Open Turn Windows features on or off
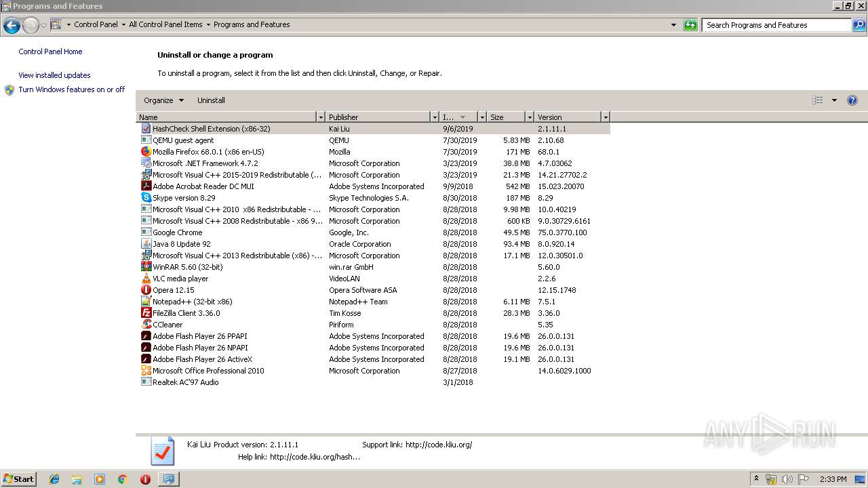The width and height of the screenshot is (868, 488). click(71, 89)
